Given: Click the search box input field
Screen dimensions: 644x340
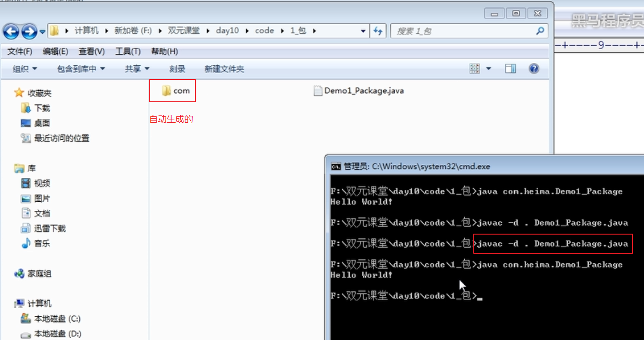Looking at the screenshot, I should [461, 31].
